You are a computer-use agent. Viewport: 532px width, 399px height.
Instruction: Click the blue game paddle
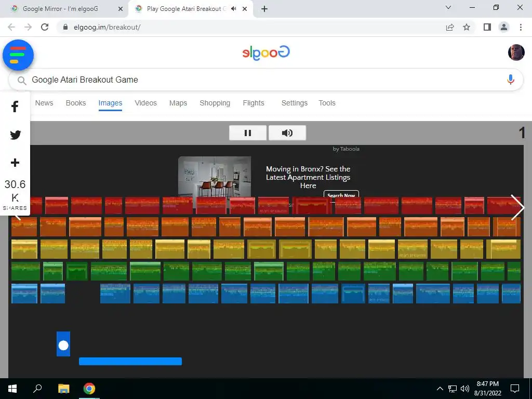[x=130, y=362]
